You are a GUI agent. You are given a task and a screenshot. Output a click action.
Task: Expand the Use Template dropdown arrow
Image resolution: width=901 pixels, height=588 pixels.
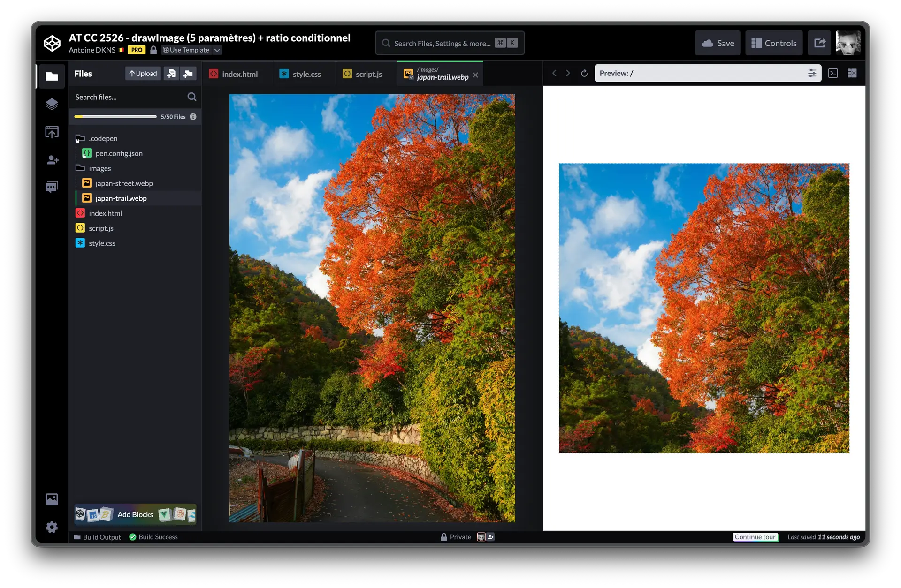tap(217, 50)
